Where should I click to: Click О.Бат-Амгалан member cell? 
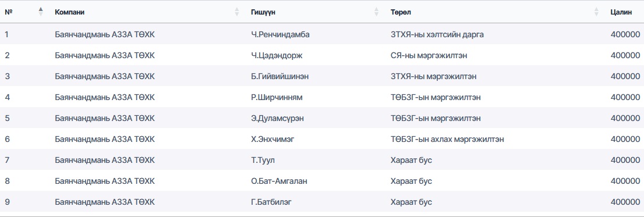279,181
